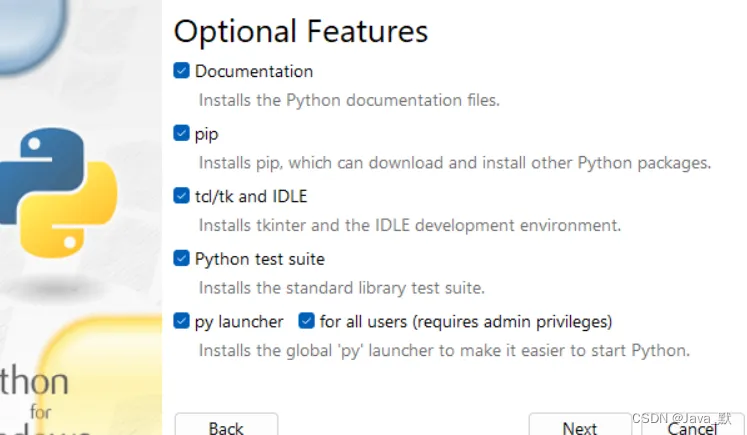Image resolution: width=747 pixels, height=435 pixels.
Task: Toggle the for all users checkbox
Action: (306, 321)
